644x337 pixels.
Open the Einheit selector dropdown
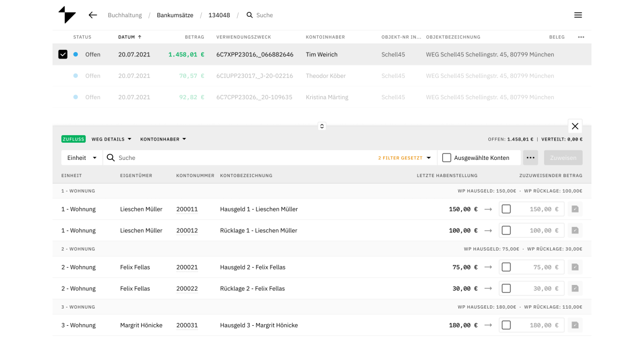pyautogui.click(x=82, y=158)
